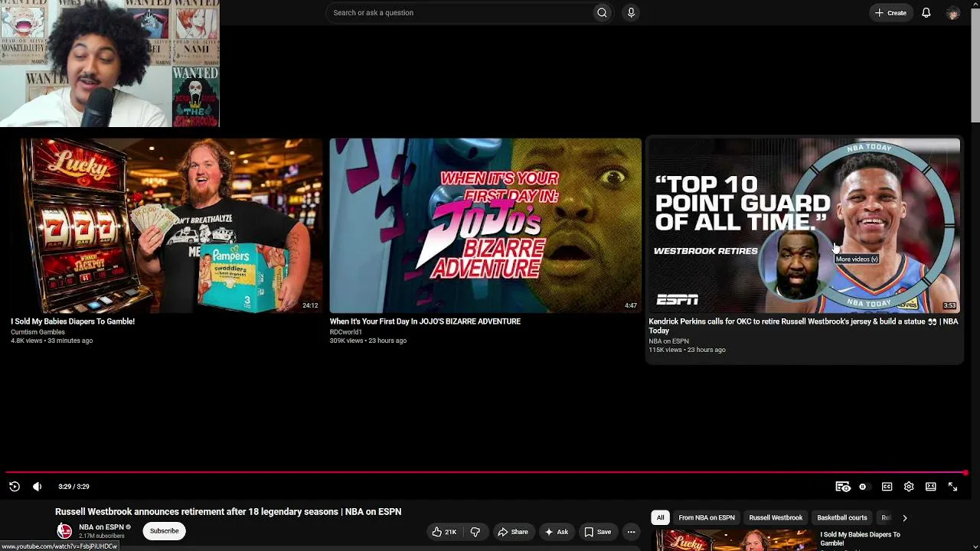Click the '115K views • 23 hours ago' text
This screenshot has height=551, width=980.
coord(687,350)
